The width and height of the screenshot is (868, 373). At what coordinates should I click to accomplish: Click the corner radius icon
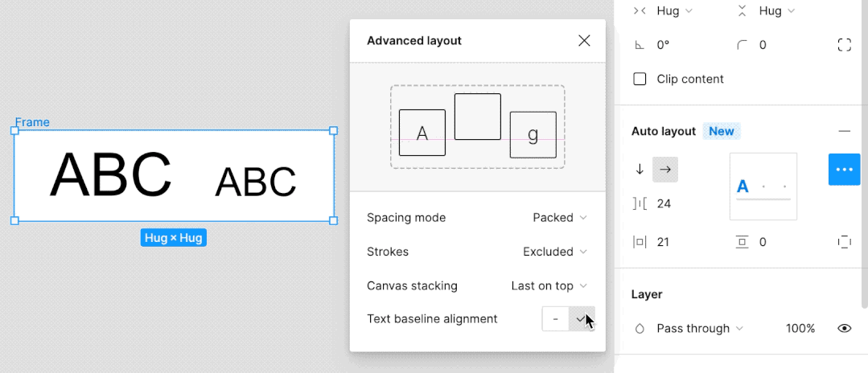[742, 45]
